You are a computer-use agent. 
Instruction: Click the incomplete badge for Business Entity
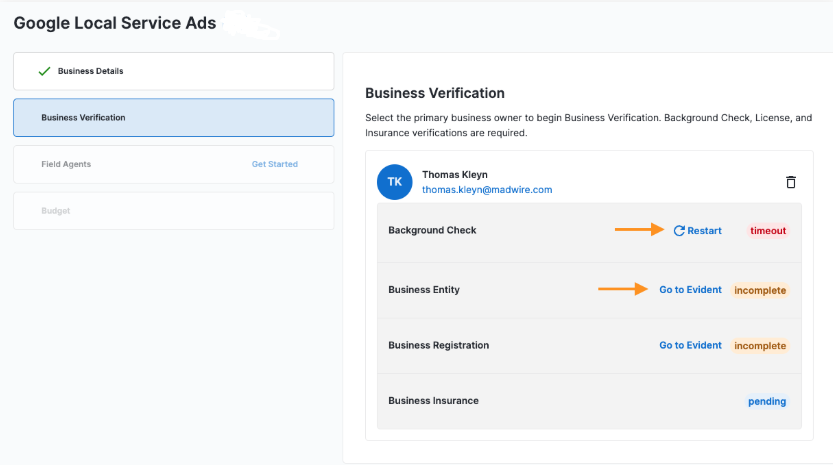[760, 291]
